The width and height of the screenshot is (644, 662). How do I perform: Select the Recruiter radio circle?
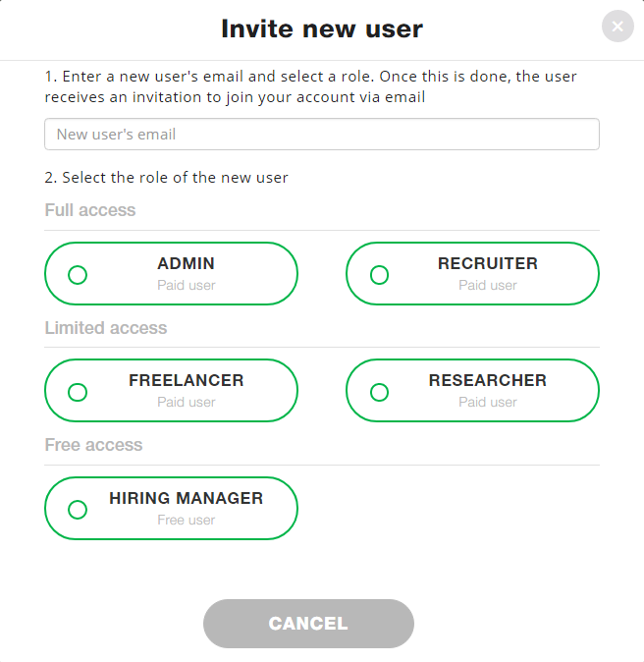pyautogui.click(x=379, y=275)
